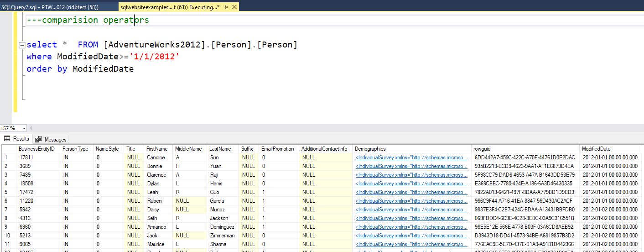Open the 157 % zoom dropdown
Viewport: 644px width, 252px height.
point(24,129)
